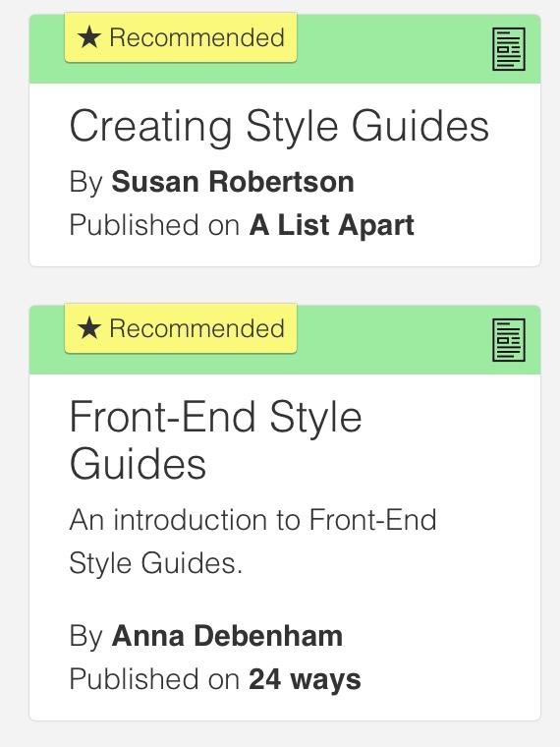The height and width of the screenshot is (747, 560).
Task: Click star icon above Creating Style Guides
Action: [89, 37]
